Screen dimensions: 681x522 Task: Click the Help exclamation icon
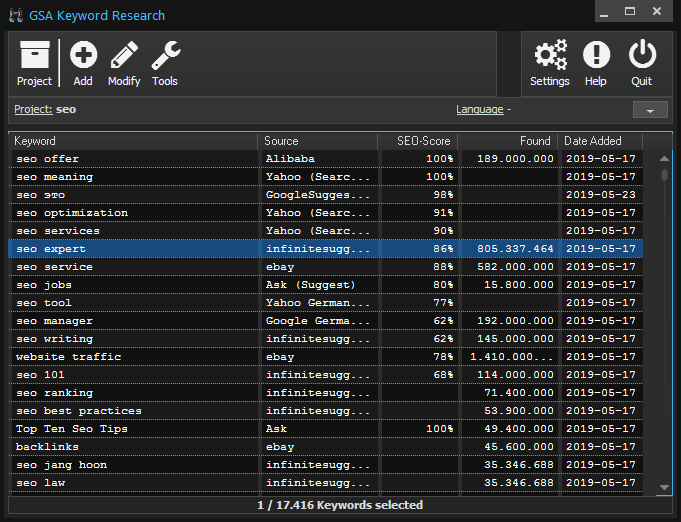click(x=596, y=54)
